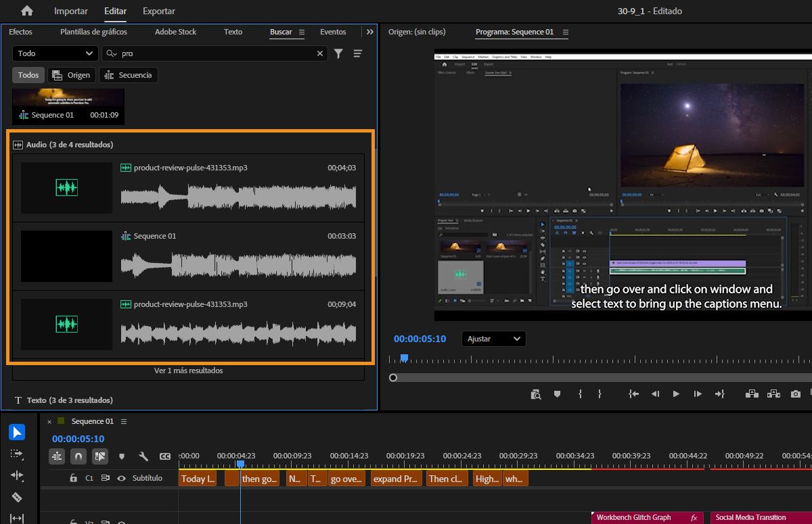Screen dimensions: 812x524
Task: Switch to the Efectos tab
Action: 20,32
